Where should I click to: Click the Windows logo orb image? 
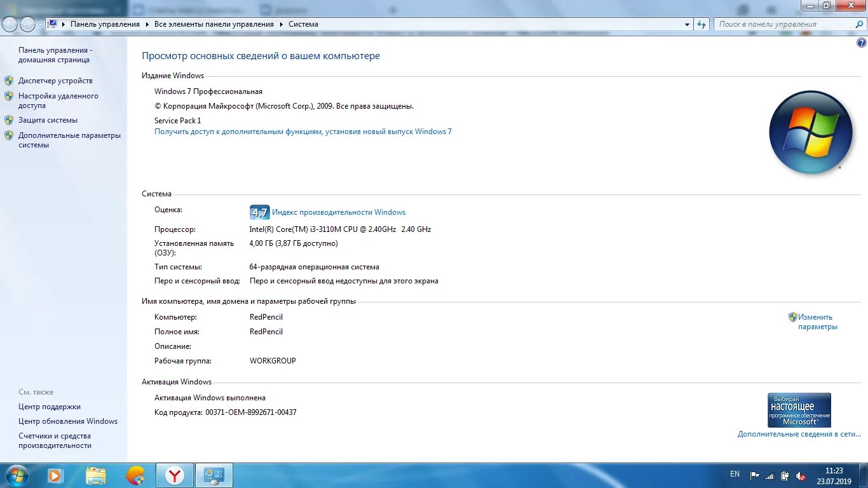click(810, 132)
